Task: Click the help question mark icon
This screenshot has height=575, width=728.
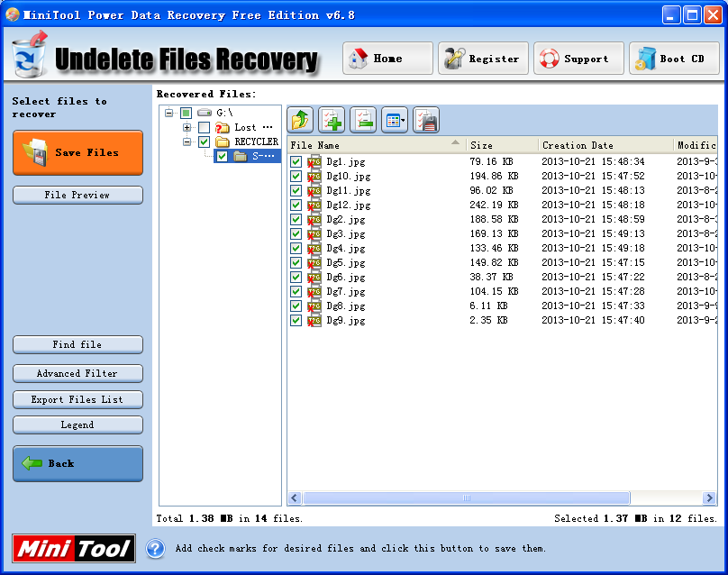Action: pos(155,549)
